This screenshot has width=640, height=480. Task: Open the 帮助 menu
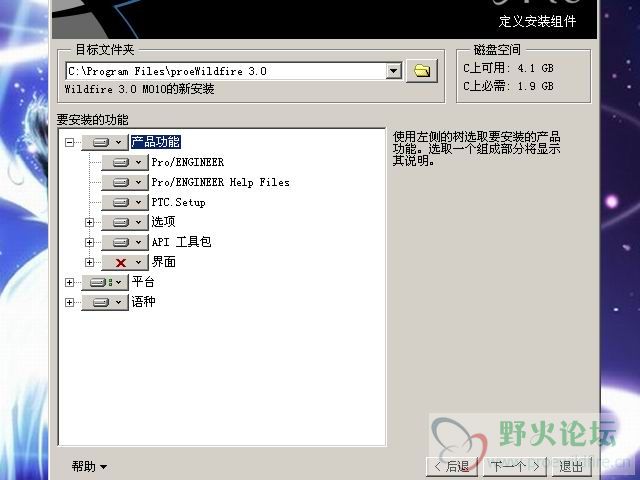pos(89,466)
